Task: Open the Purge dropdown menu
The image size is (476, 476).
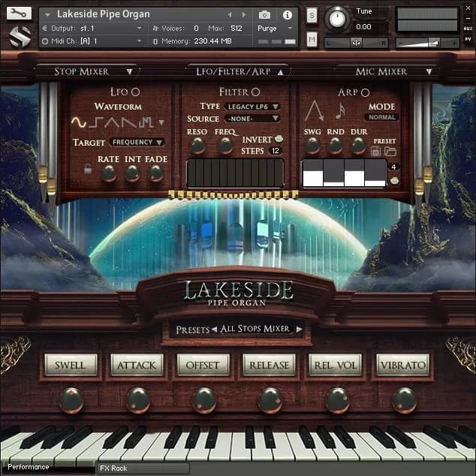Action: [275, 29]
